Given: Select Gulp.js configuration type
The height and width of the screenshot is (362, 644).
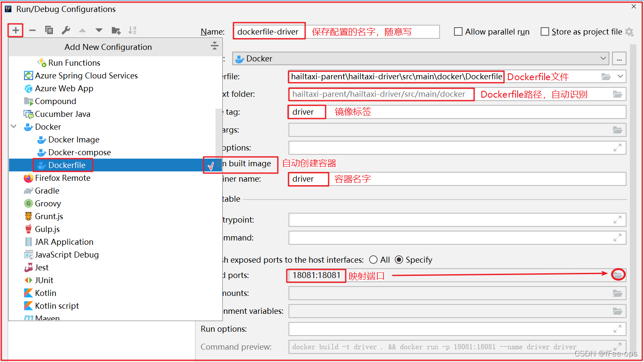Looking at the screenshot, I should tap(47, 229).
